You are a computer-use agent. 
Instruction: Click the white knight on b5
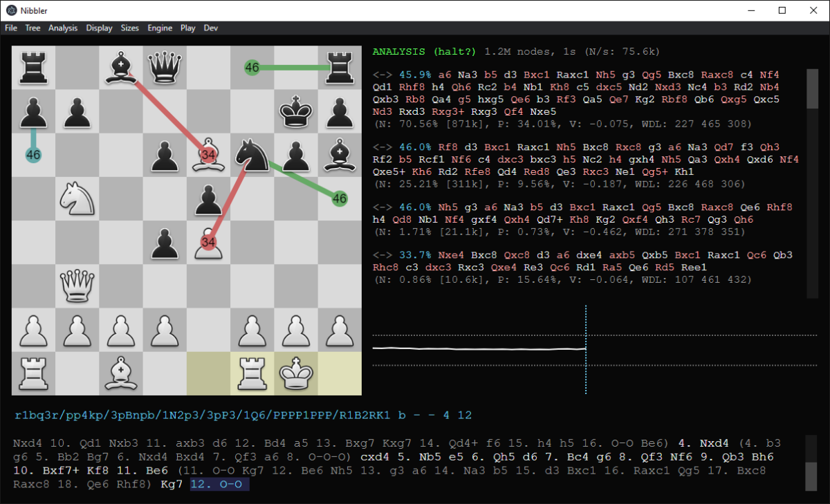click(x=77, y=198)
